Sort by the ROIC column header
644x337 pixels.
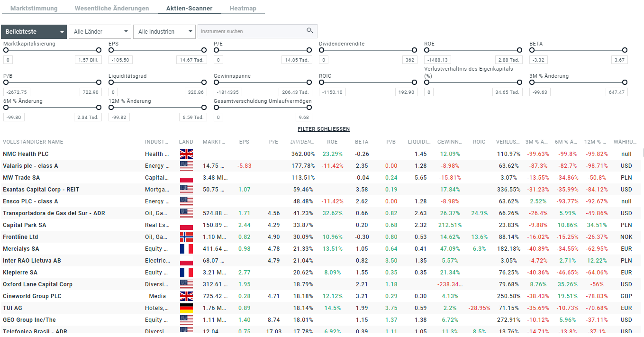coord(479,142)
